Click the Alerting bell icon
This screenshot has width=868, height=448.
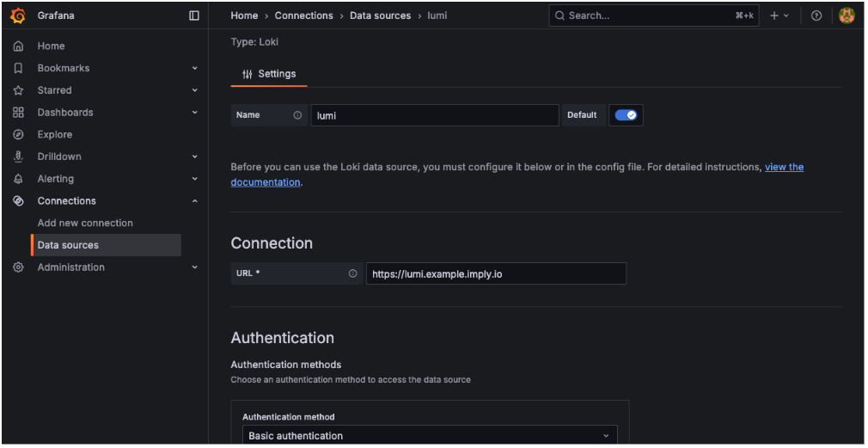(x=18, y=179)
